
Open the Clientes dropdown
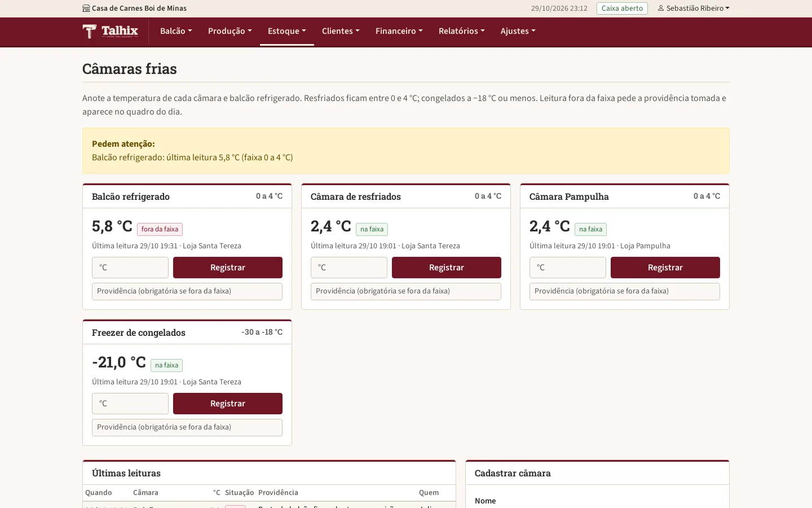pos(341,31)
